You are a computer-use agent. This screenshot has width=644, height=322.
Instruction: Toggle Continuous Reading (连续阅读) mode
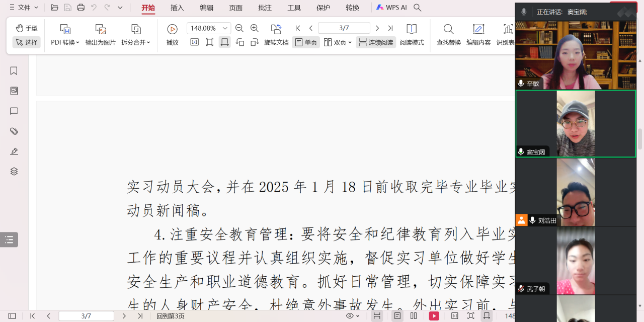[376, 42]
